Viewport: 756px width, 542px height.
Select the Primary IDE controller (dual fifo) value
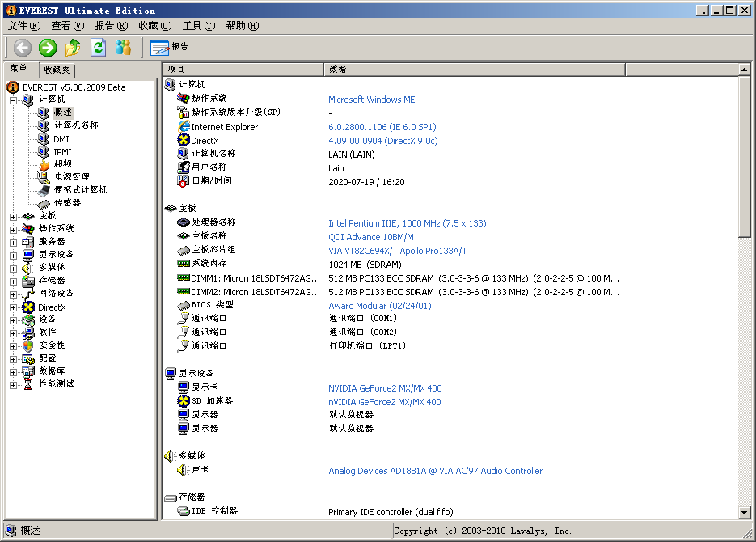[391, 512]
